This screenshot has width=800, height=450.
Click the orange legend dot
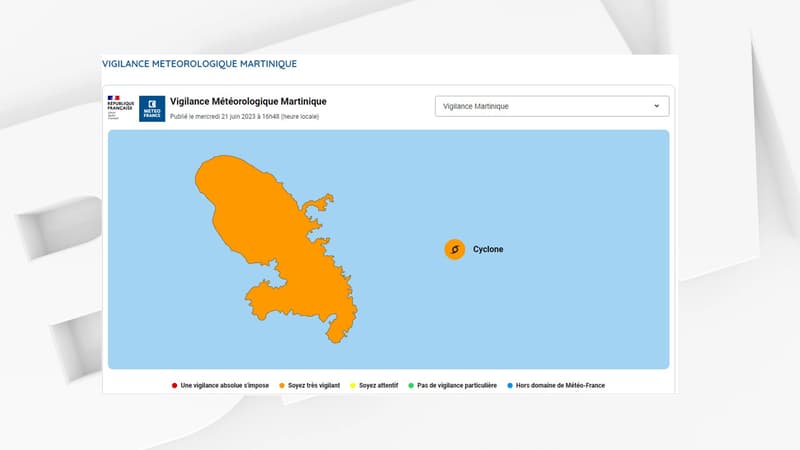pyautogui.click(x=282, y=385)
